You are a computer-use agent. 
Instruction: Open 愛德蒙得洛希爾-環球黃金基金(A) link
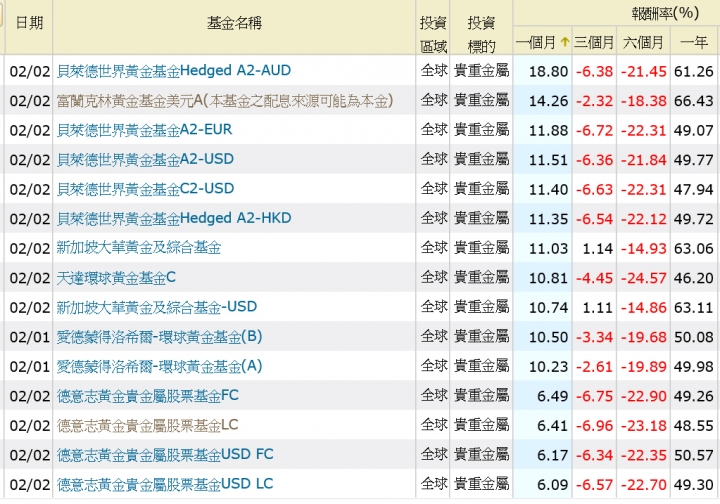click(159, 366)
